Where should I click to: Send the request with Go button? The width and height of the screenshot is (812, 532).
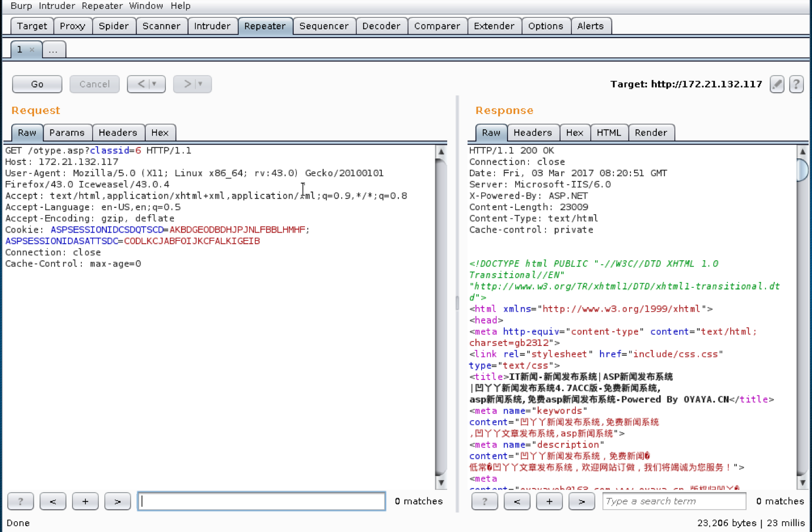coord(37,84)
